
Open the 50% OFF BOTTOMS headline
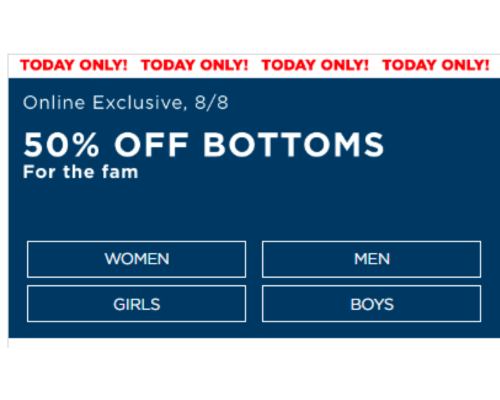[204, 144]
